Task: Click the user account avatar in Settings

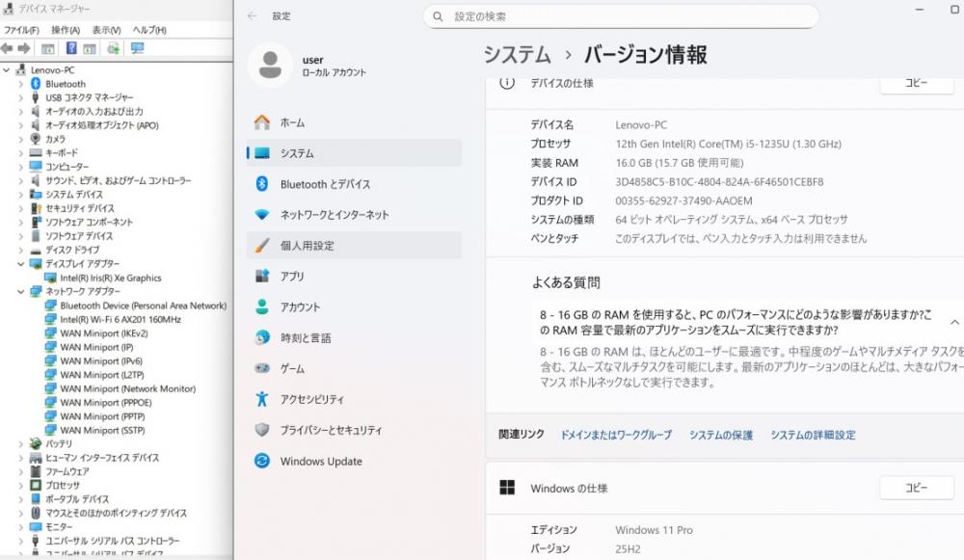Action: (270, 65)
